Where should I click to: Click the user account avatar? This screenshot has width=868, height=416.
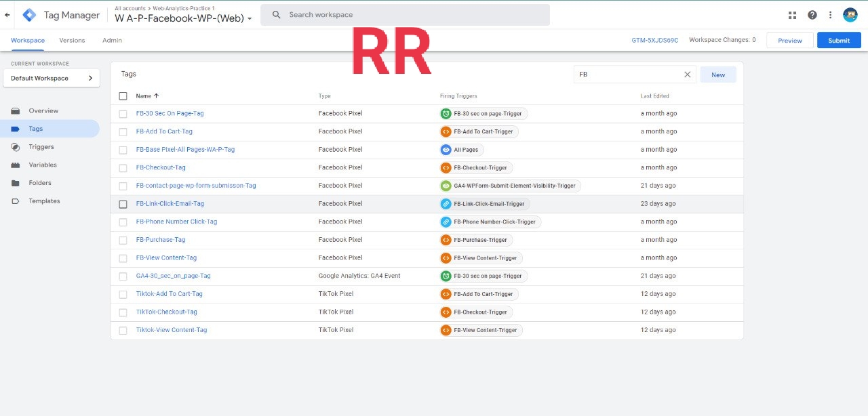(850, 15)
